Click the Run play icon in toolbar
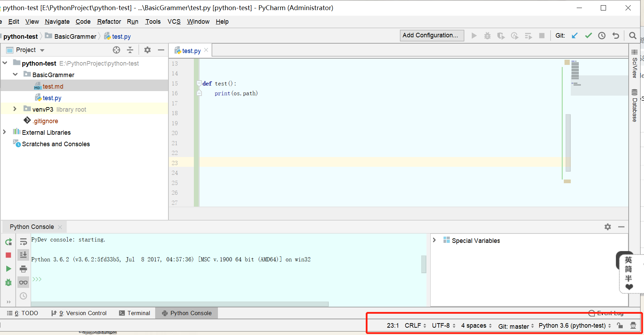This screenshot has width=644, height=335. click(474, 36)
